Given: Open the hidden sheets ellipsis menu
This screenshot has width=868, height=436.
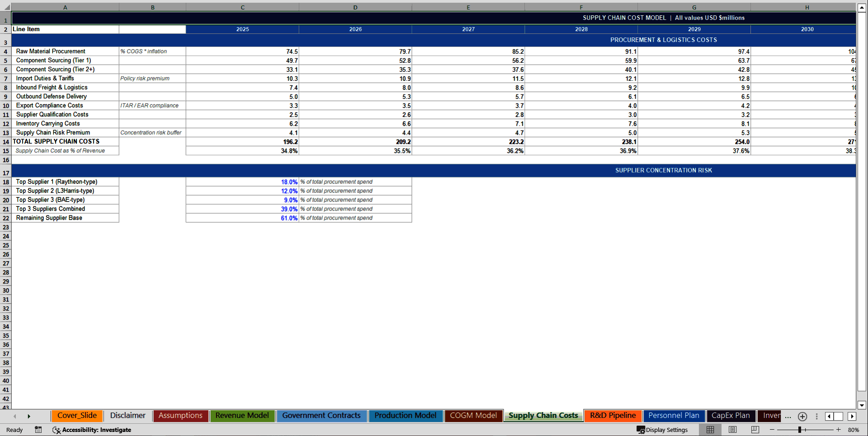Looking at the screenshot, I should click(788, 417).
